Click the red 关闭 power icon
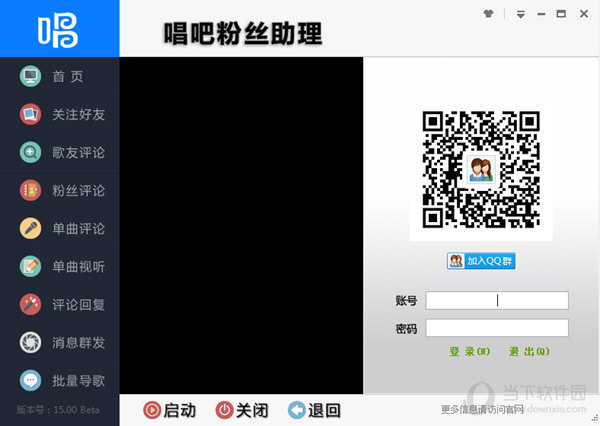This screenshot has width=600, height=426. pyautogui.click(x=224, y=410)
